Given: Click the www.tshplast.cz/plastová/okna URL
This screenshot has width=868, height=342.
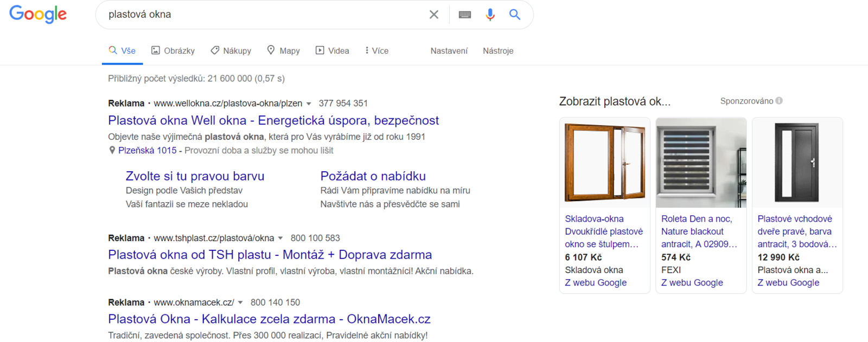Looking at the screenshot, I should click(x=214, y=238).
